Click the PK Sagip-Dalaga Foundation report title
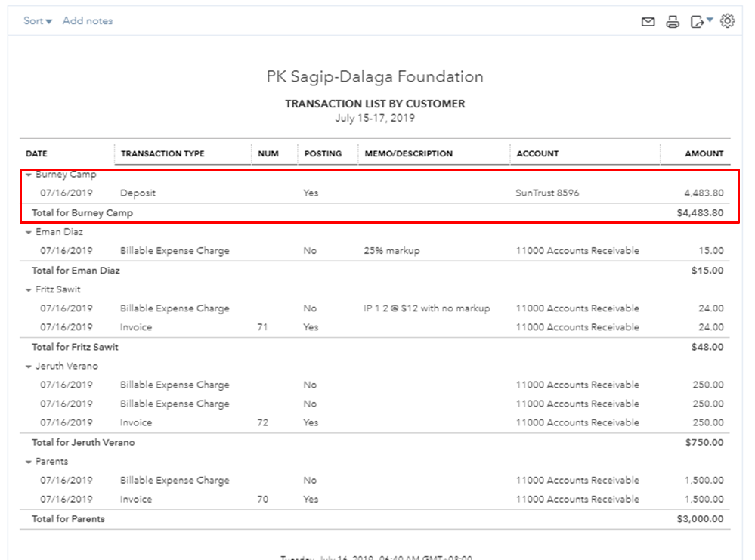Screen dimensions: 755x560 click(x=375, y=77)
